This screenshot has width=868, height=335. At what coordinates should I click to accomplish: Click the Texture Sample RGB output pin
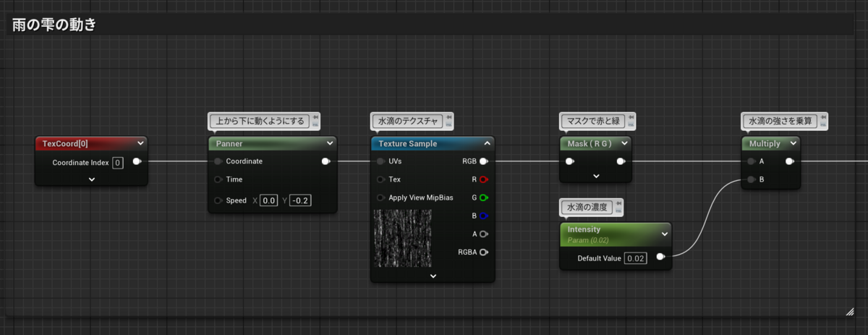click(483, 161)
